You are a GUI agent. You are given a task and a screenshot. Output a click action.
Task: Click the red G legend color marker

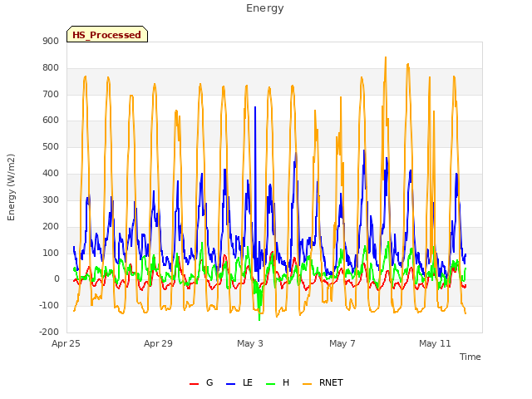[194, 384]
